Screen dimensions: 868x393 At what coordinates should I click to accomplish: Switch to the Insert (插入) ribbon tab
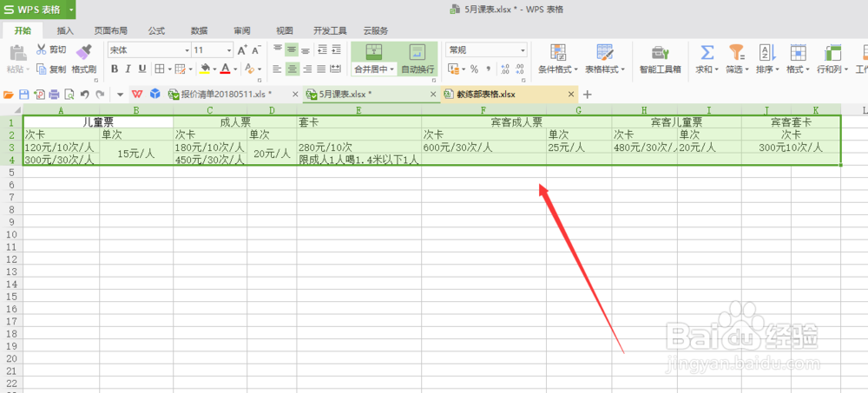(65, 31)
